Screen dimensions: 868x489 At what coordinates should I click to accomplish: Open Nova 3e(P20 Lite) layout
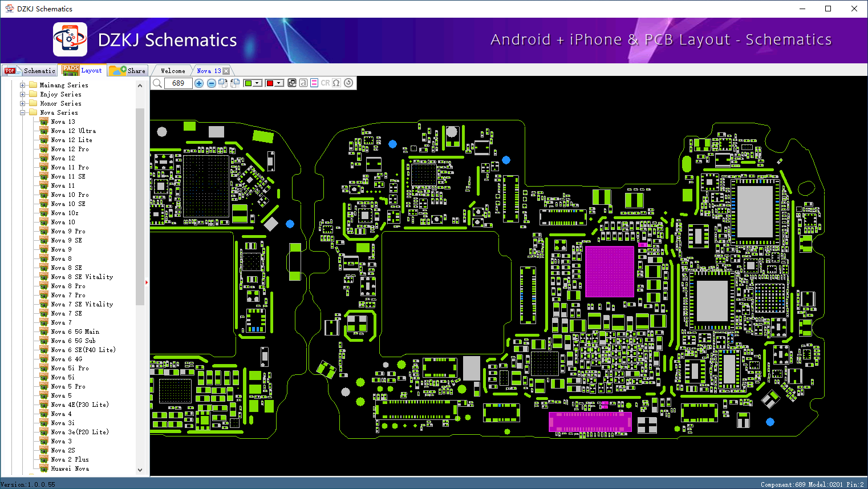(80, 432)
